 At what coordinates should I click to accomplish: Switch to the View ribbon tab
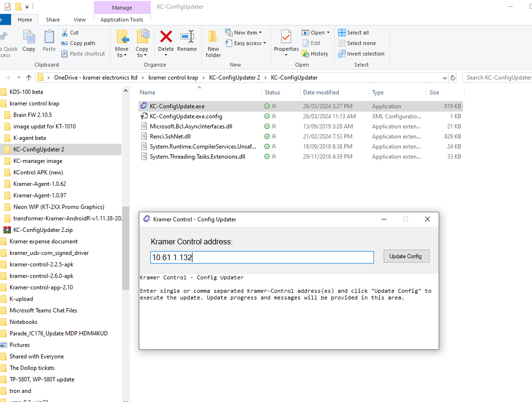pos(79,20)
